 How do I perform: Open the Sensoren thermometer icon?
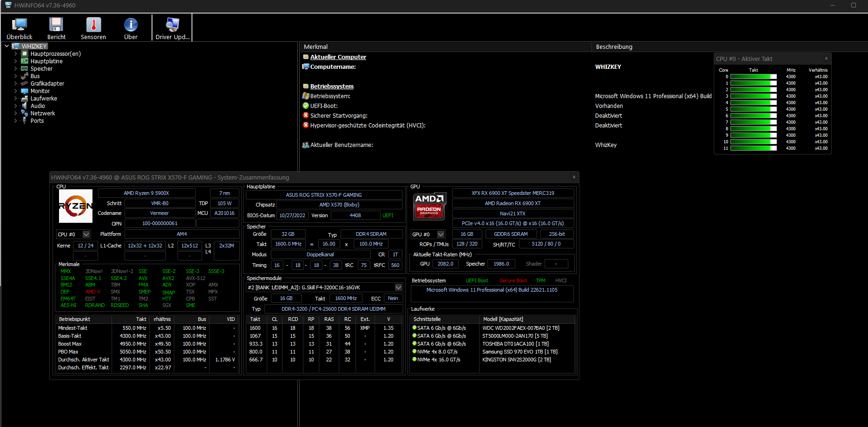pyautogui.click(x=93, y=24)
